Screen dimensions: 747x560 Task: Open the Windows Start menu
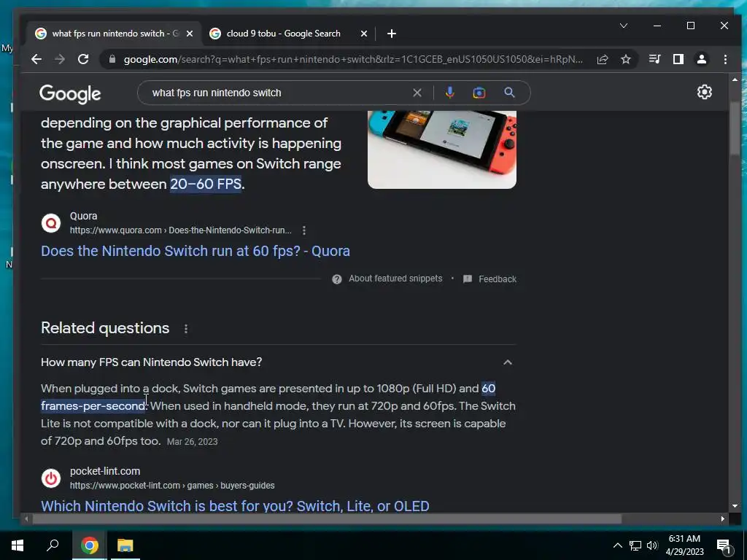coord(18,545)
